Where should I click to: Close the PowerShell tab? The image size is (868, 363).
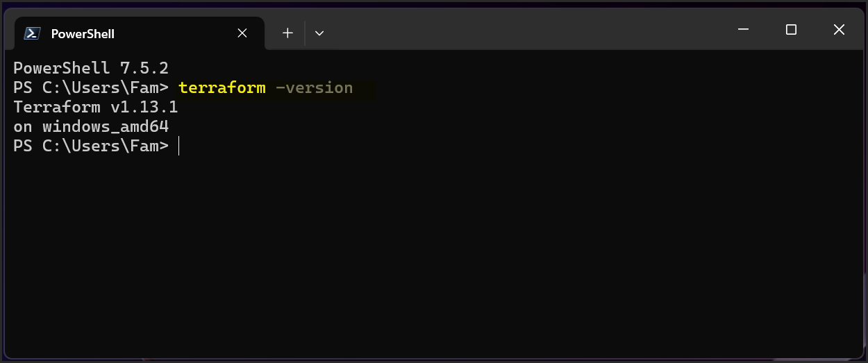pyautogui.click(x=242, y=33)
